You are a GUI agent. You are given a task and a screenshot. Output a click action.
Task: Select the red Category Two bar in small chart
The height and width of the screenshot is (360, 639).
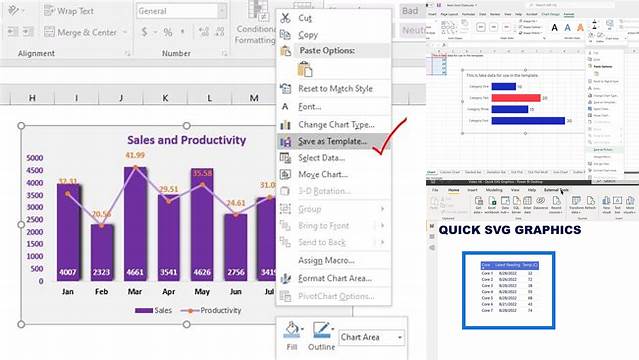(516, 98)
